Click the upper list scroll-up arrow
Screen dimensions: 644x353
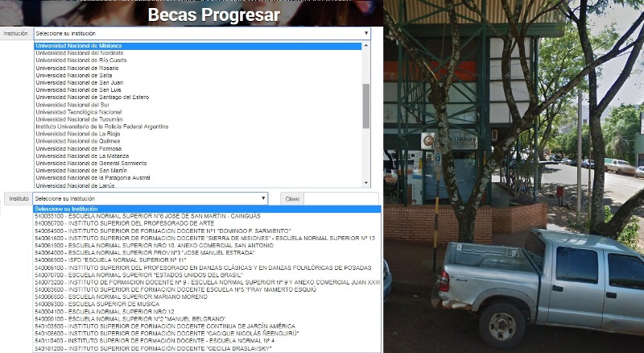(x=366, y=47)
